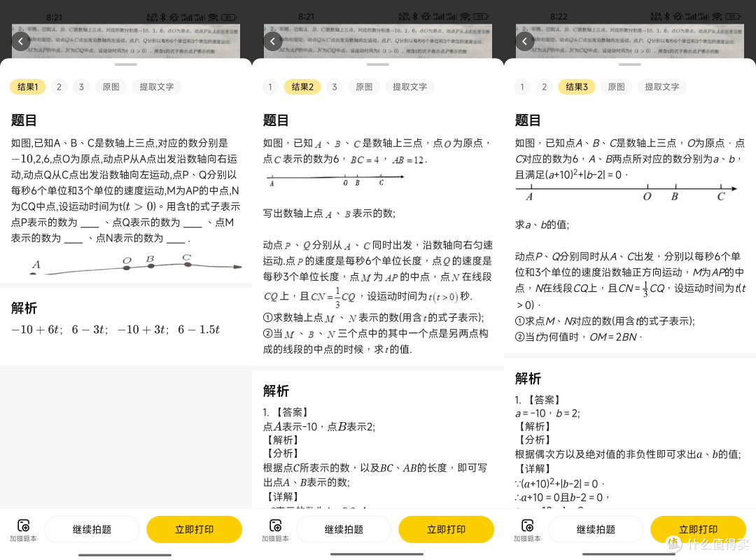Viewport: 756px width, 560px height.
Task: Tap the curved number line diagram in result 1
Action: click(135, 264)
